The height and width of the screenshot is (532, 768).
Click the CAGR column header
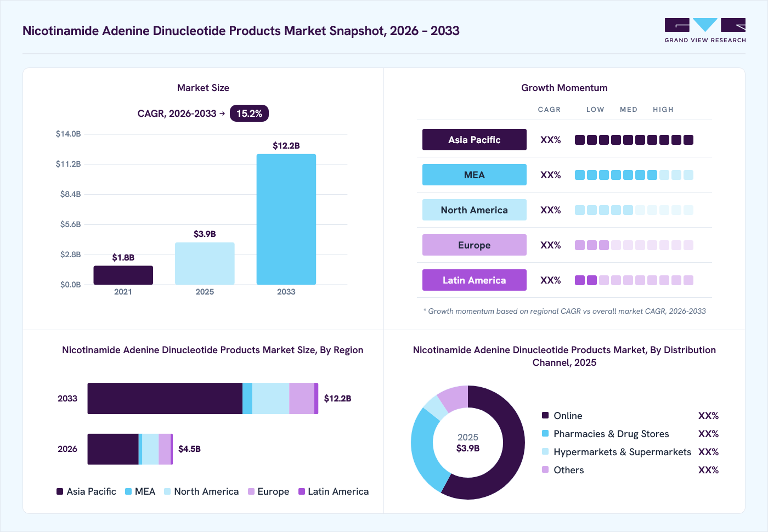[x=549, y=110]
